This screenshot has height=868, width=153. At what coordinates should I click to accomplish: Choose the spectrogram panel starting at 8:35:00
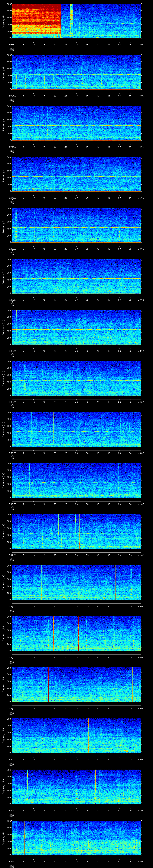point(76,225)
